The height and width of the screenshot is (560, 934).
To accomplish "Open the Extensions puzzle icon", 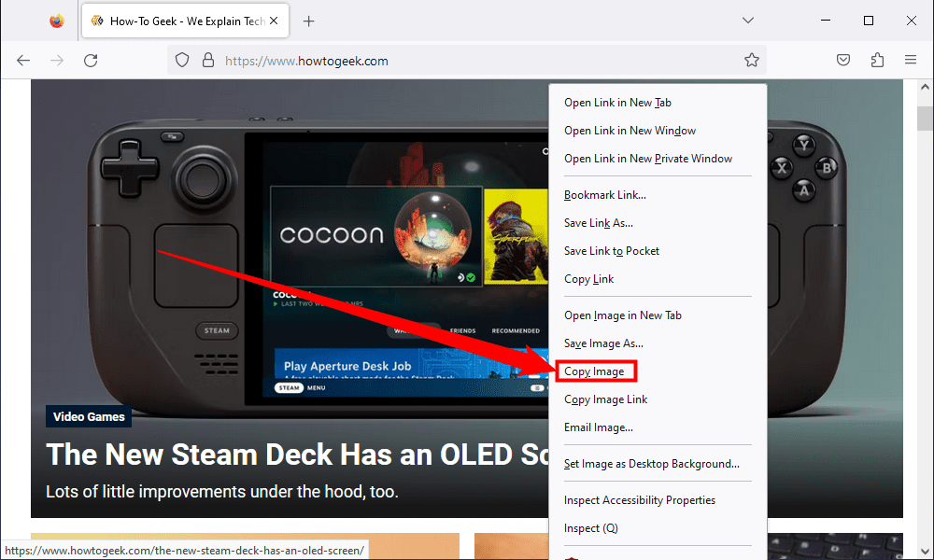I will [877, 61].
